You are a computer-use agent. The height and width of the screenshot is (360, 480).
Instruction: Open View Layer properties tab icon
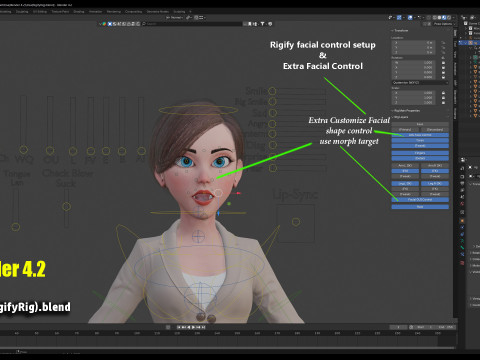tap(462, 190)
